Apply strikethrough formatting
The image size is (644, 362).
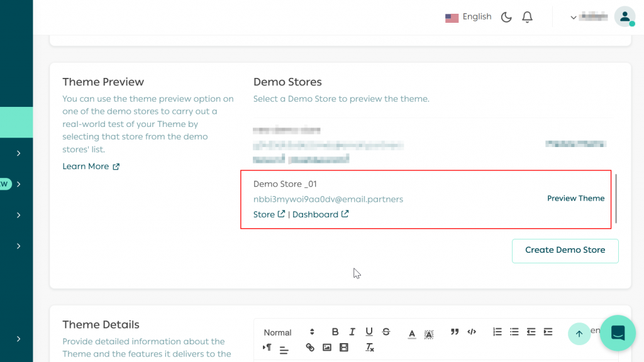tap(386, 332)
